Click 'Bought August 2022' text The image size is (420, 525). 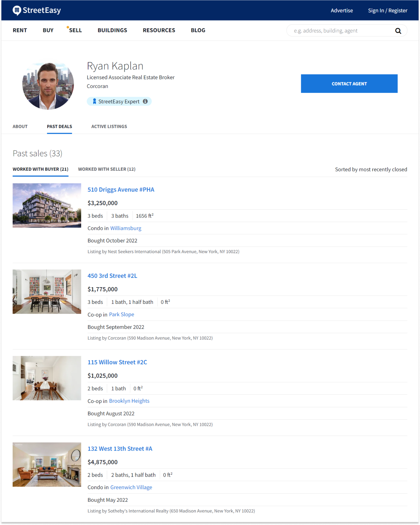(x=111, y=413)
